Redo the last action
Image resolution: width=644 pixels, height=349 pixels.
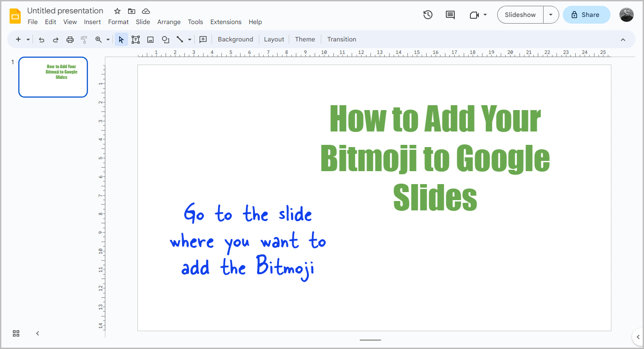pyautogui.click(x=55, y=39)
